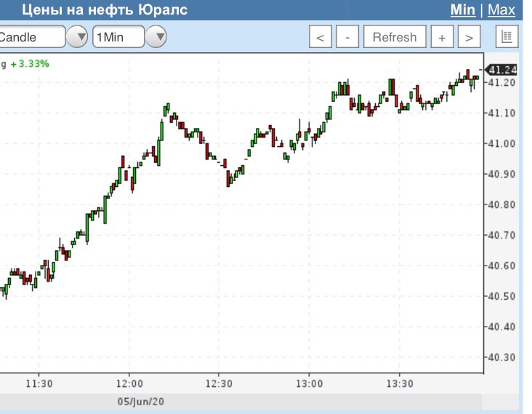Click the 13:30 time axis label
532x414 pixels.
point(400,383)
